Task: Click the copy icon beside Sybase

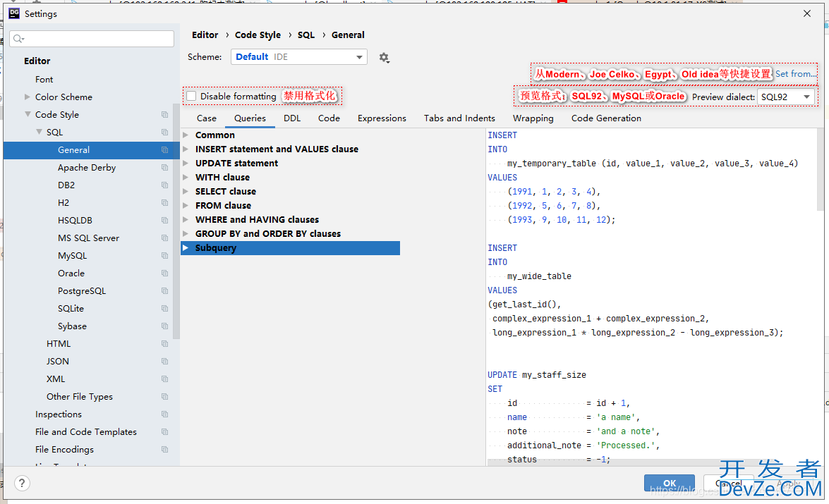Action: tap(164, 326)
